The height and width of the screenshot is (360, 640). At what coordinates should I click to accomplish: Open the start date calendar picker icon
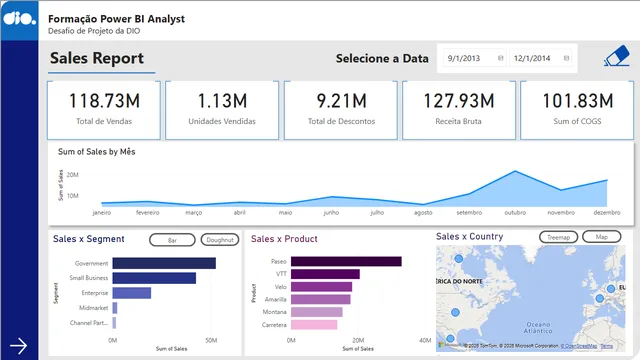click(x=500, y=58)
